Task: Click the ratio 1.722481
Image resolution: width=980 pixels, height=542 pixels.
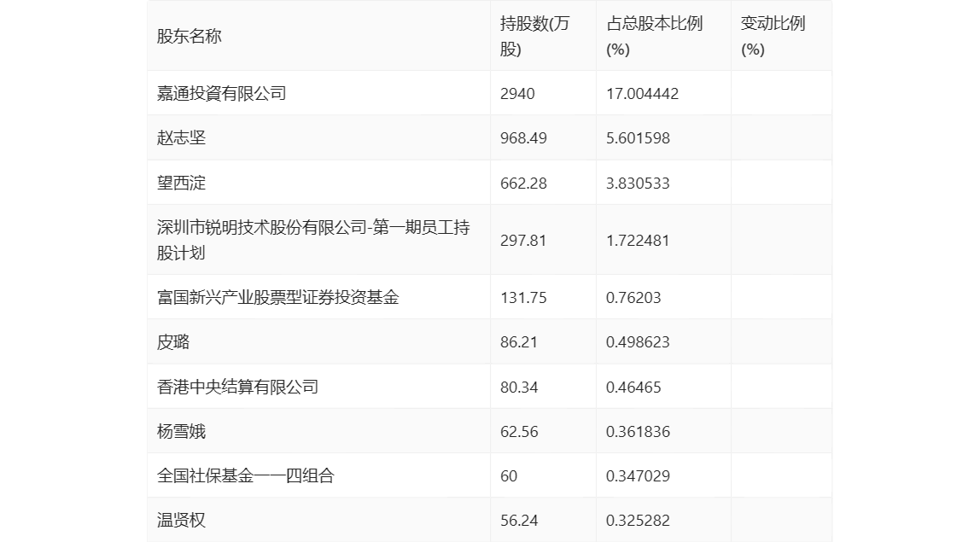Action: 638,241
